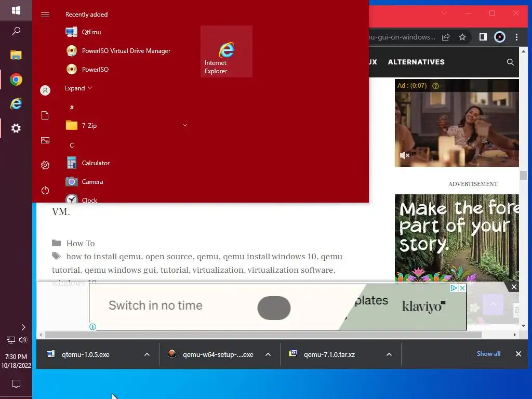Unmute the video ad
This screenshot has width=532, height=399.
(404, 155)
